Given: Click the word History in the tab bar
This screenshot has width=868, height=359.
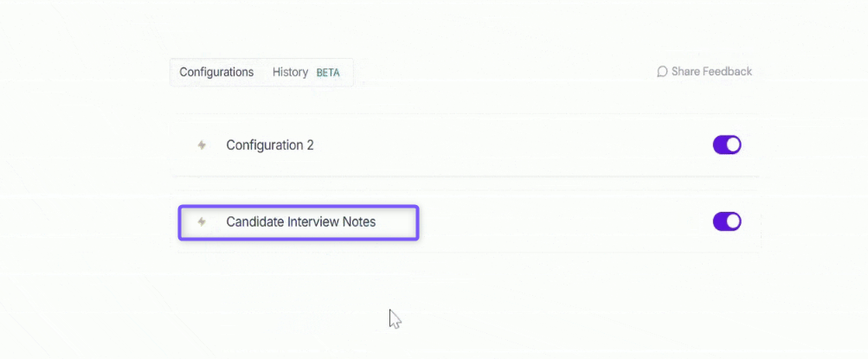Looking at the screenshot, I should (290, 73).
